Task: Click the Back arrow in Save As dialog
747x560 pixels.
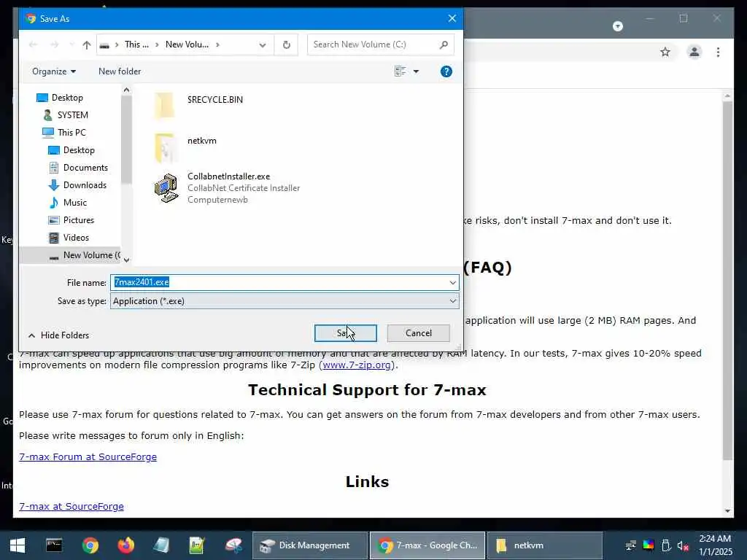Action: point(33,44)
